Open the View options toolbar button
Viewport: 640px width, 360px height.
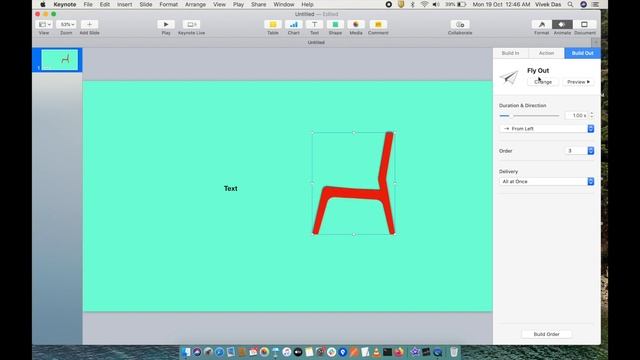(x=44, y=24)
